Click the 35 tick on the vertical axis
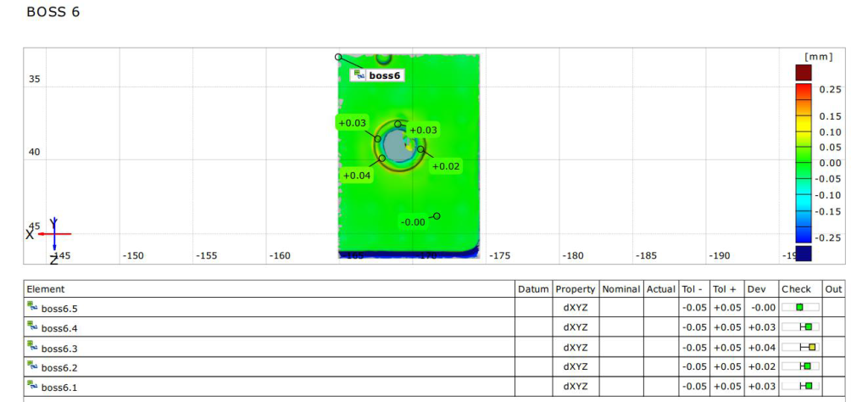Image resolution: width=868 pixels, height=402 pixels. [34, 79]
